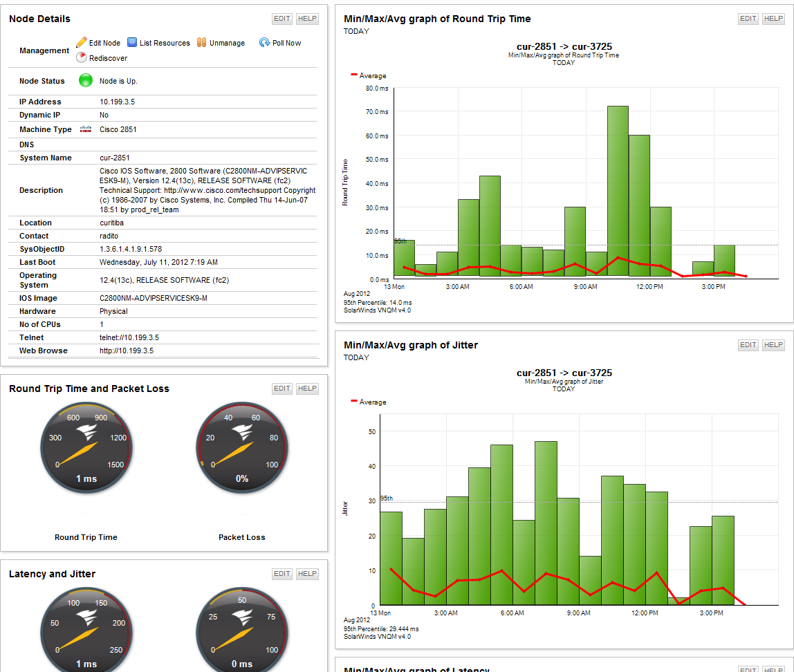The height and width of the screenshot is (672, 794).
Task: Click EDIT on Round Trip Time graph panel
Action: pyautogui.click(x=748, y=19)
